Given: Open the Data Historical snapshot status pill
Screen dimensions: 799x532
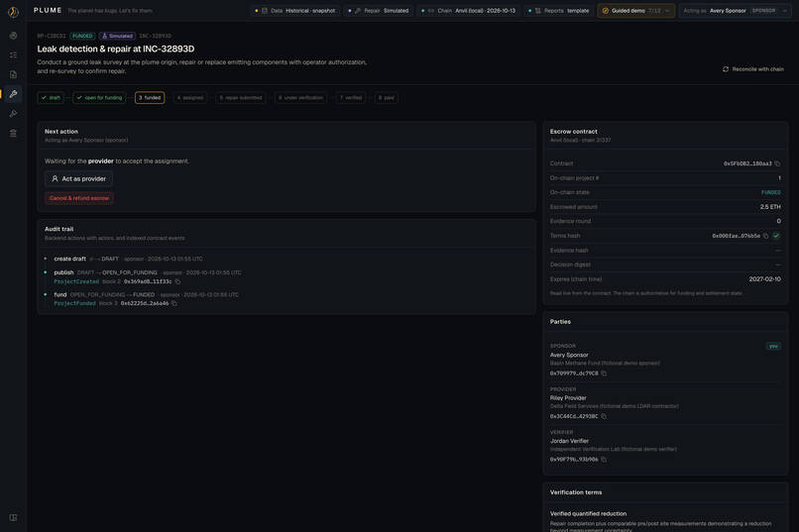Looking at the screenshot, I should (295, 11).
